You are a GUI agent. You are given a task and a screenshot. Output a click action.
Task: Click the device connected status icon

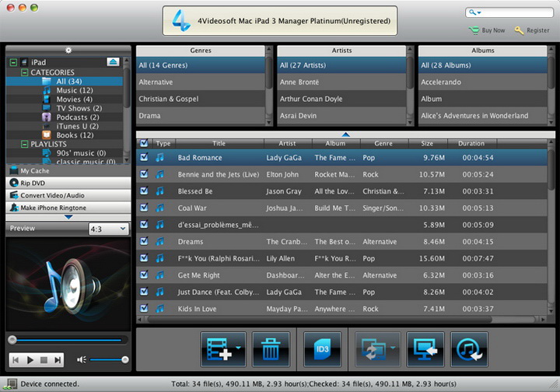[9, 384]
